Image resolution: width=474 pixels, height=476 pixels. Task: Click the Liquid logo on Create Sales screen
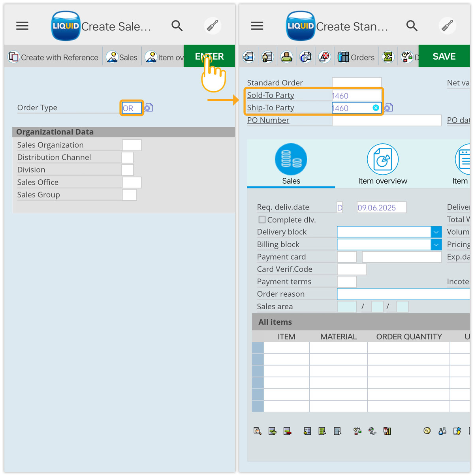[x=66, y=26]
